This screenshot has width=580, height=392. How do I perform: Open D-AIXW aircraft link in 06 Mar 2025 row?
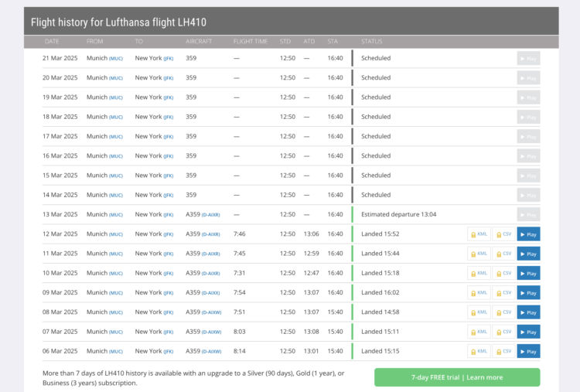point(212,351)
